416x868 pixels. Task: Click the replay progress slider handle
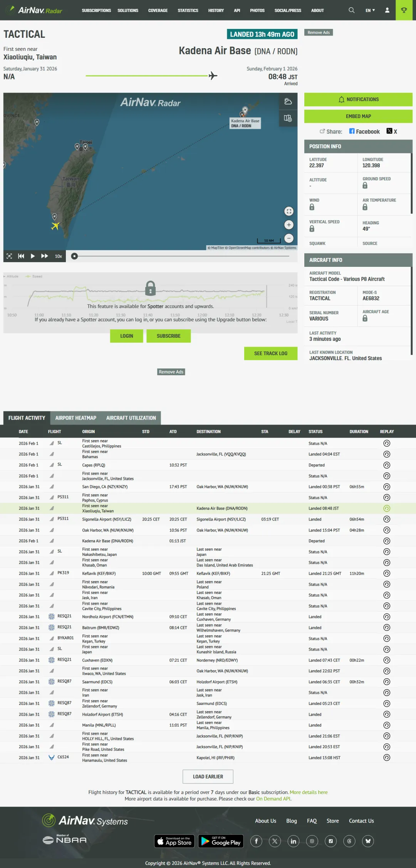click(75, 256)
